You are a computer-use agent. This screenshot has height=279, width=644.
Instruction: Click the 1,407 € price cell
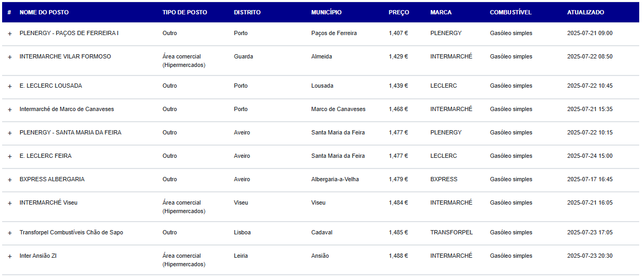pos(398,33)
